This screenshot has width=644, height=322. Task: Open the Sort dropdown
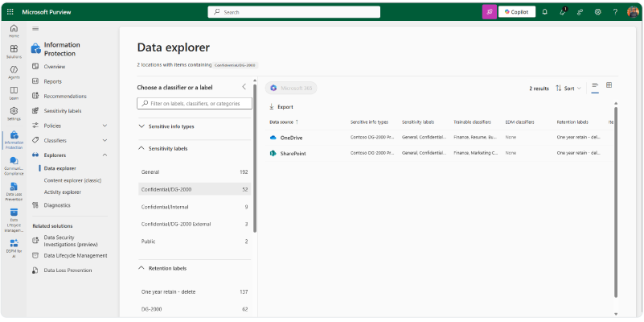coord(568,89)
